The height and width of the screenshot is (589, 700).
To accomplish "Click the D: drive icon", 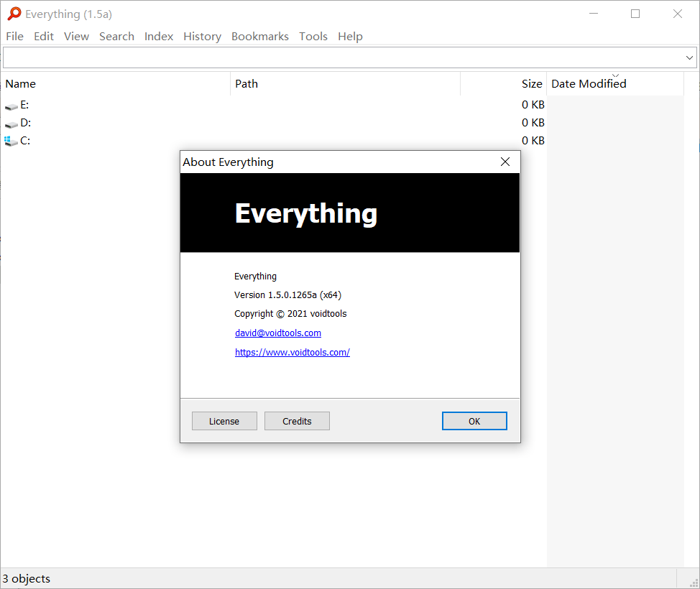I will [x=11, y=123].
